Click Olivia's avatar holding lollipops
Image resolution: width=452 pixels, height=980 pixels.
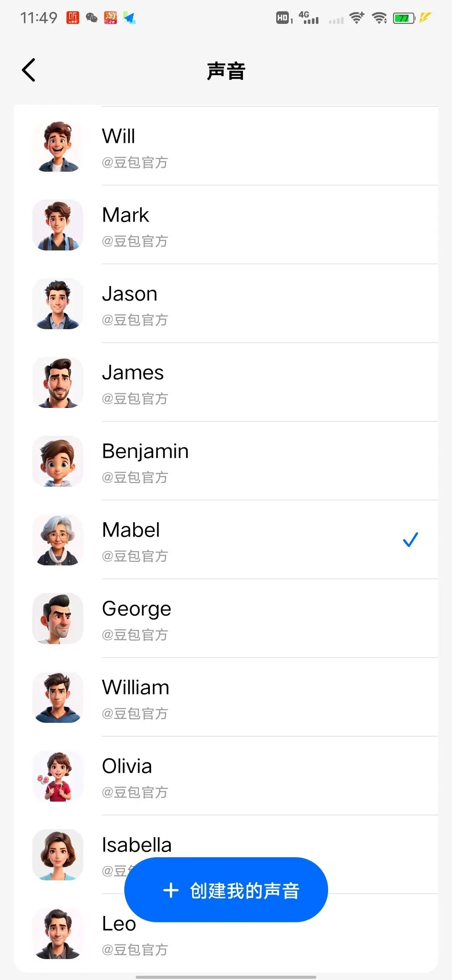[58, 776]
